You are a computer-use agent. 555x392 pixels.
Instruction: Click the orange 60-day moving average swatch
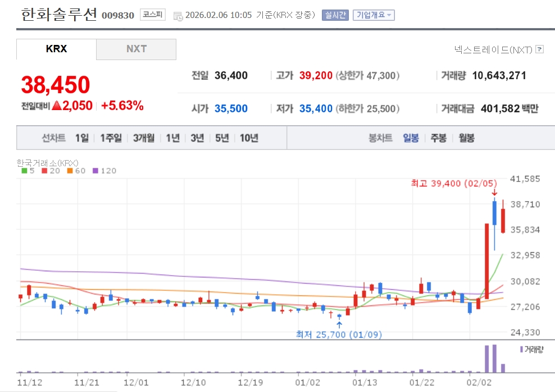tap(70, 171)
